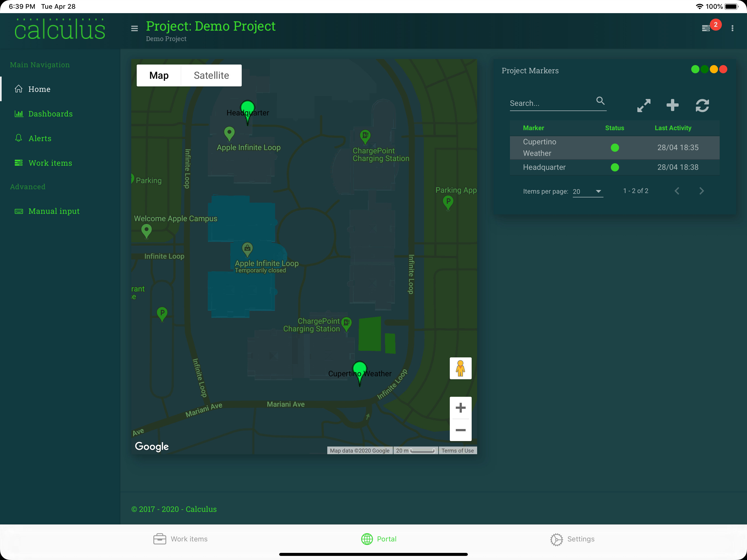Select the Cupertino Weather marker row
The image size is (747, 560).
pos(614,148)
